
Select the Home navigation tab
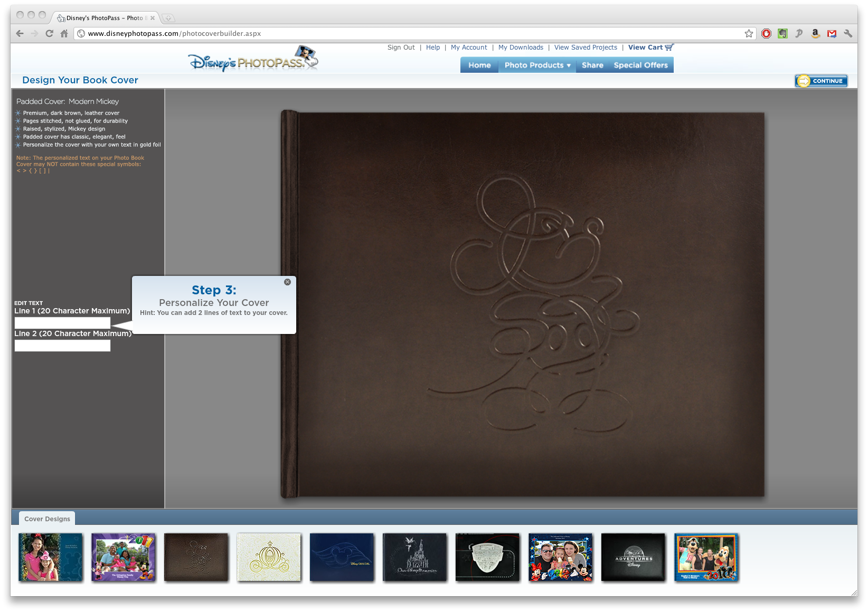(x=479, y=65)
